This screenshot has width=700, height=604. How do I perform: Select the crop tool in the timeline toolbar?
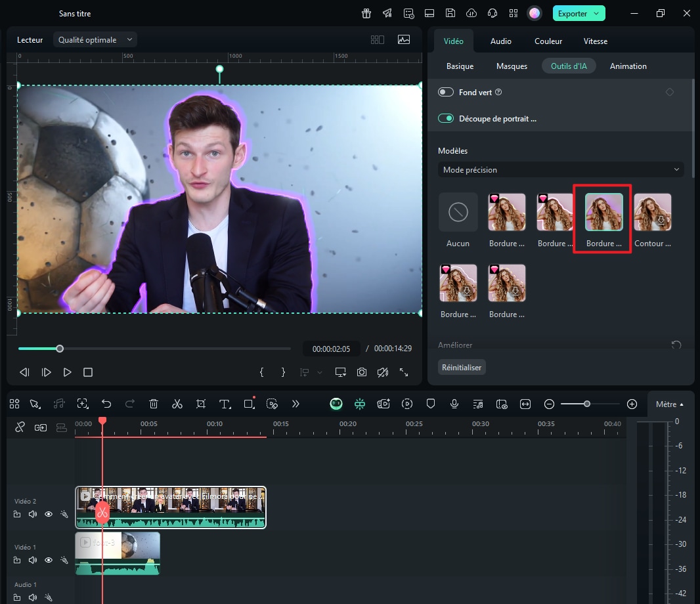(x=201, y=404)
